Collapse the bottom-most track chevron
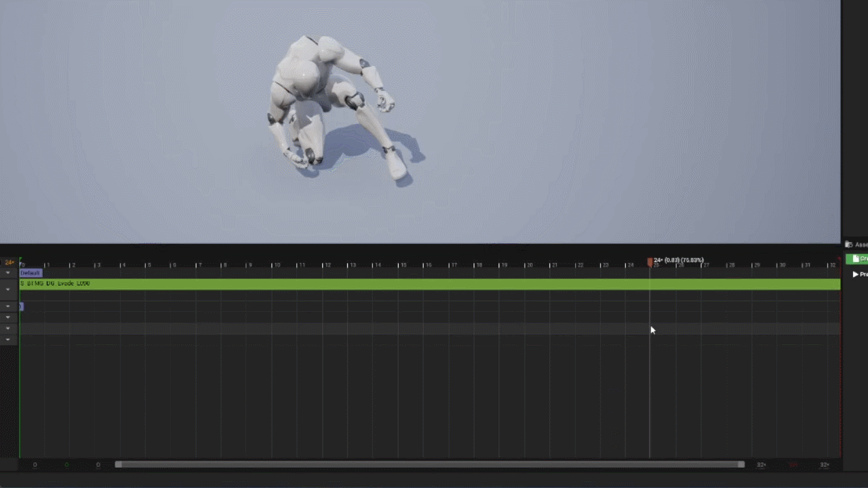This screenshot has width=868, height=488. pos(8,339)
